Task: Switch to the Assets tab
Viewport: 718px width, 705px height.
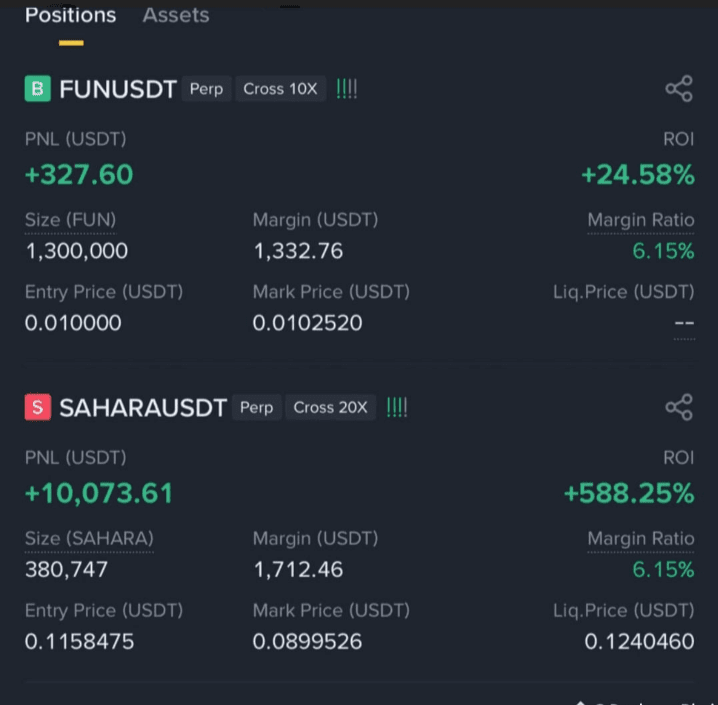Action: pos(176,15)
